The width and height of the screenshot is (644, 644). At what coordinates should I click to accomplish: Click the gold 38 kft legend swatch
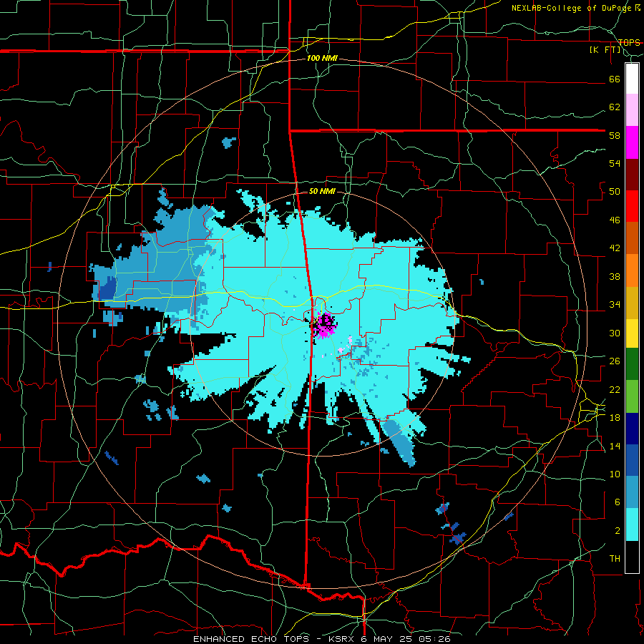632,303
